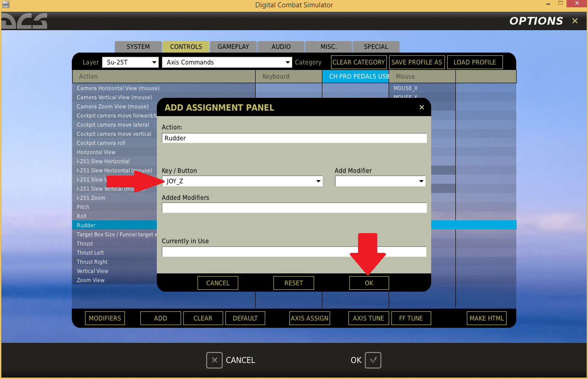The width and height of the screenshot is (588, 379).
Task: Click SAVE PROFILE AS button
Action: pyautogui.click(x=417, y=62)
